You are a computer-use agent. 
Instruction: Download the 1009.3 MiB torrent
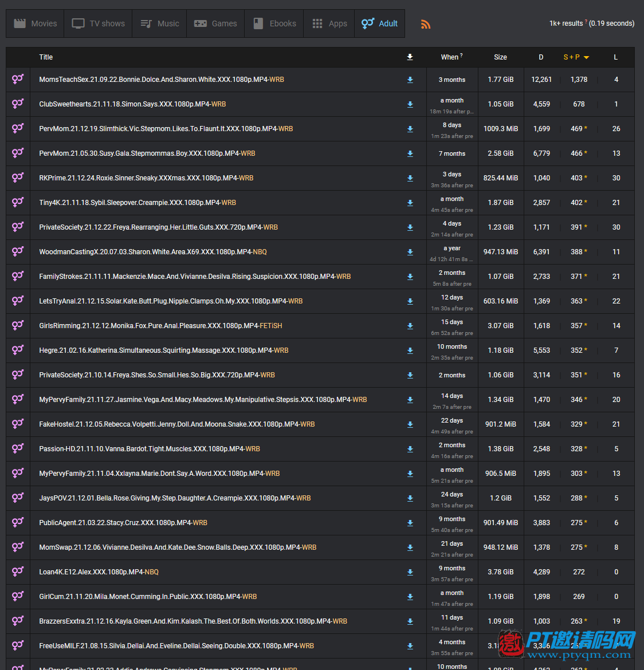click(410, 129)
